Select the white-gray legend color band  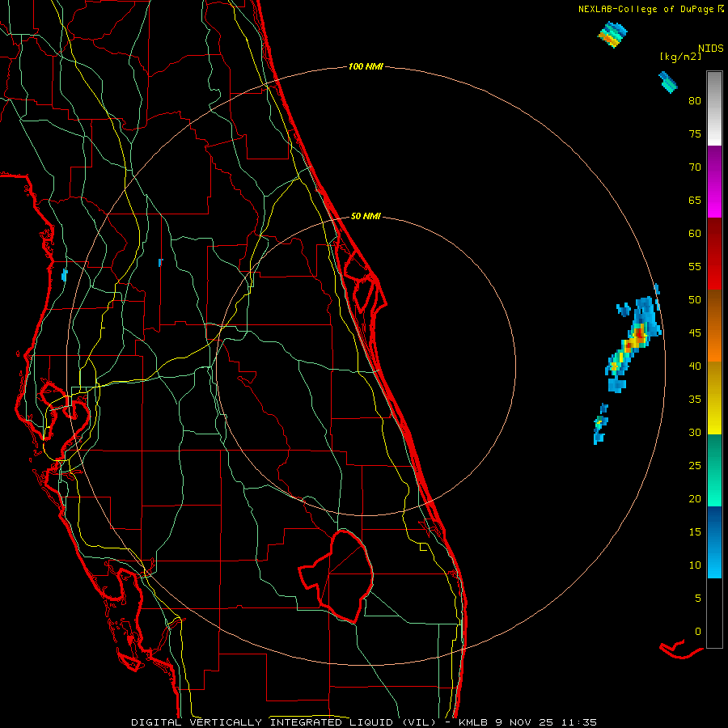[714, 108]
